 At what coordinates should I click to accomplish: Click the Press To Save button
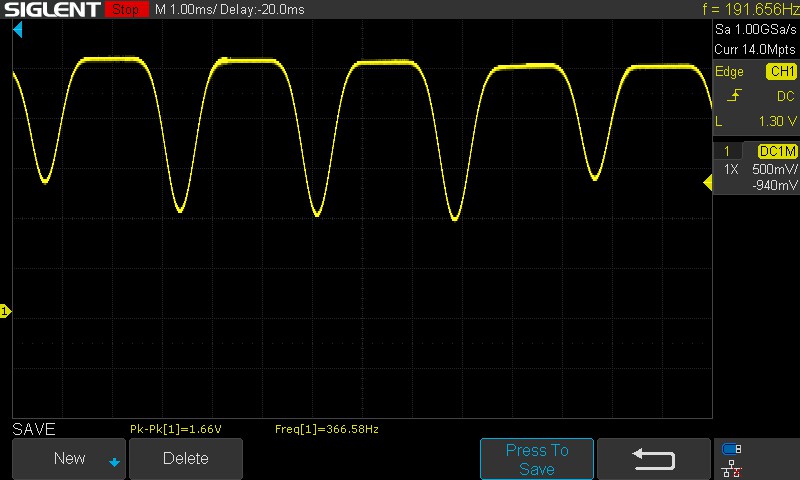(537, 459)
